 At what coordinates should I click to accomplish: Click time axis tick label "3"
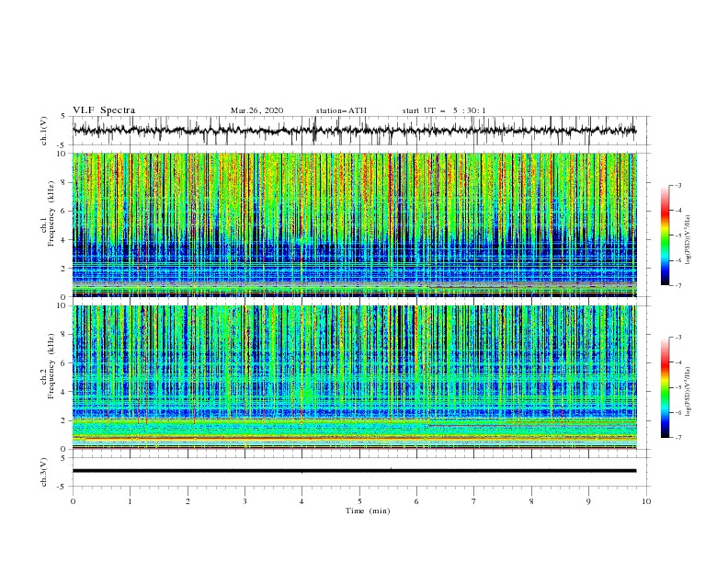pos(245,501)
